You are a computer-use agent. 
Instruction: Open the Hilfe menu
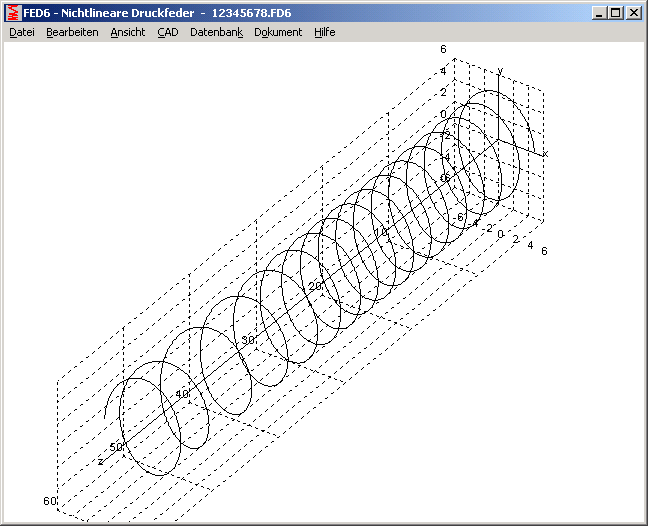(324, 32)
